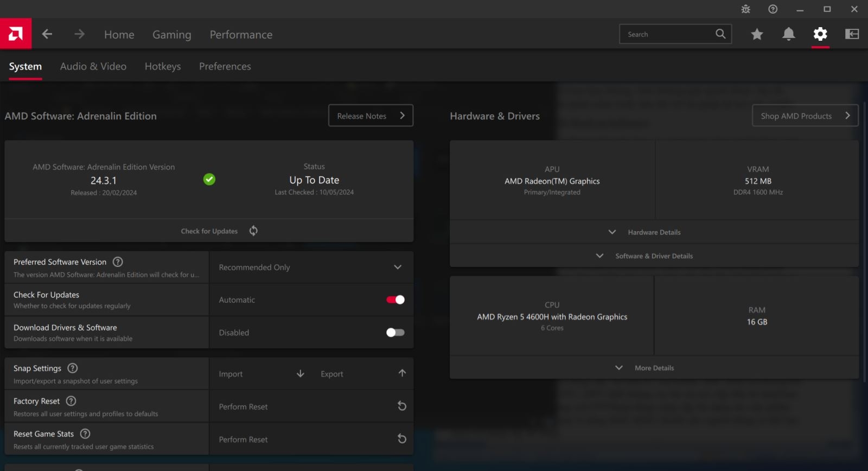Expand Software & Driver Details
Viewport: 868px width, 471px height.
654,256
